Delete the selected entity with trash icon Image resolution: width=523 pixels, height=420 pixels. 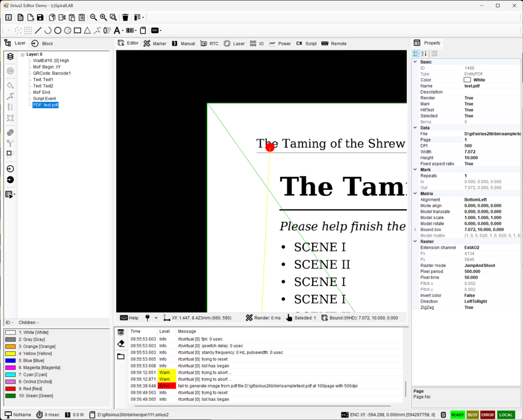(x=125, y=17)
